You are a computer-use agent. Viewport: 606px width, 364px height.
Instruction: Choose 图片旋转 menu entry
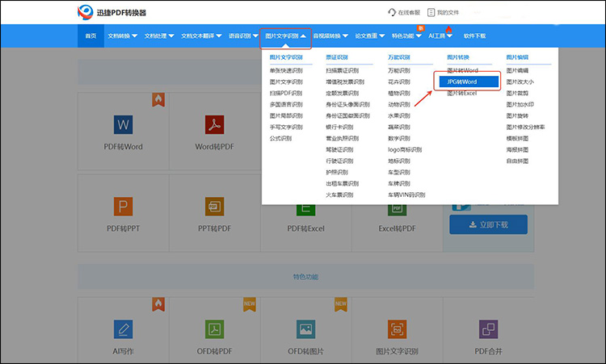tap(517, 115)
